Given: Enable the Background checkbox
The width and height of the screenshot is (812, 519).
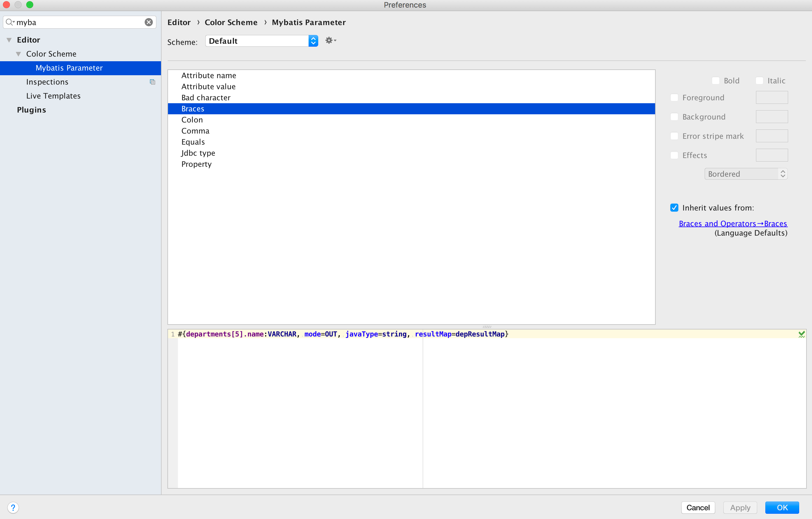Looking at the screenshot, I should coord(674,117).
